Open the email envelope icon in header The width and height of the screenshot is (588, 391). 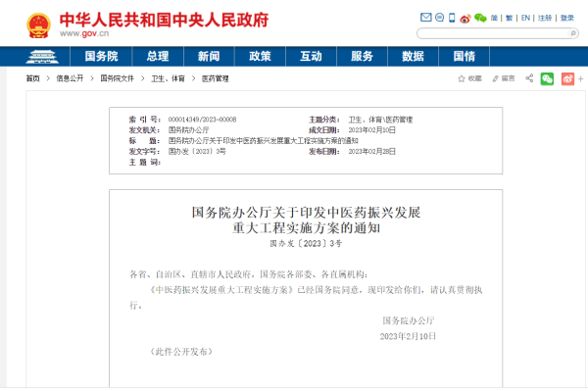tap(425, 18)
